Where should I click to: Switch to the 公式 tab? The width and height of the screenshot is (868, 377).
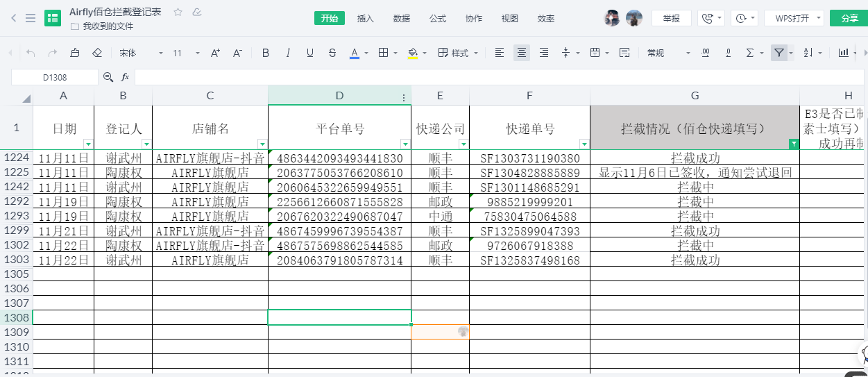438,18
